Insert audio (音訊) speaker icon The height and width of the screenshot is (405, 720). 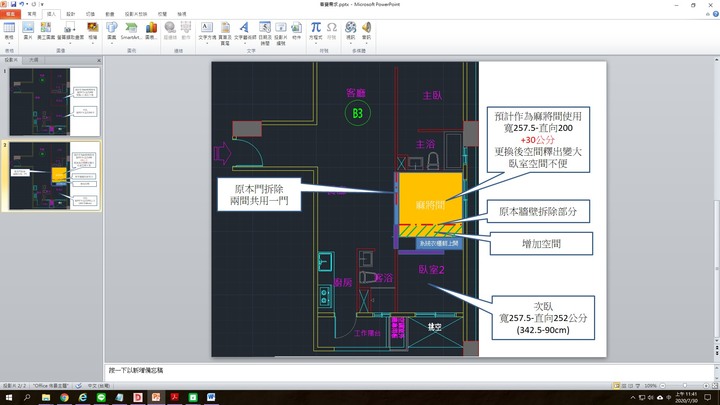366,28
